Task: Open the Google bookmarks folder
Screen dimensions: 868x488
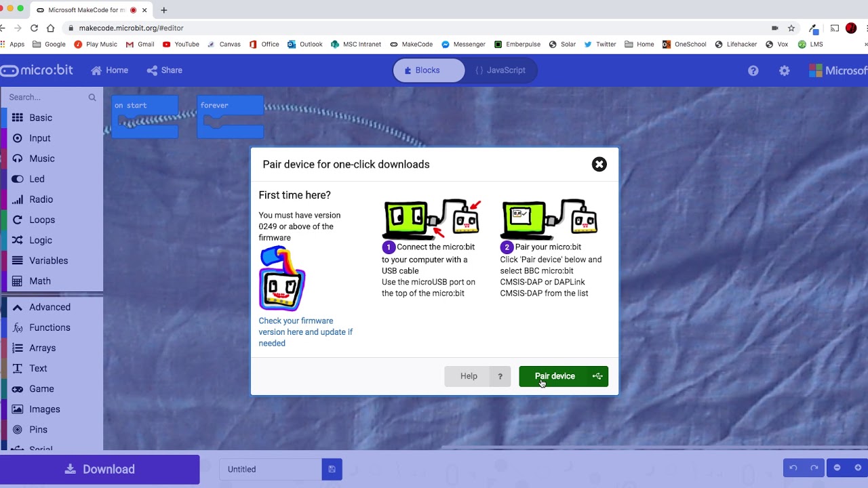Action: [49, 44]
